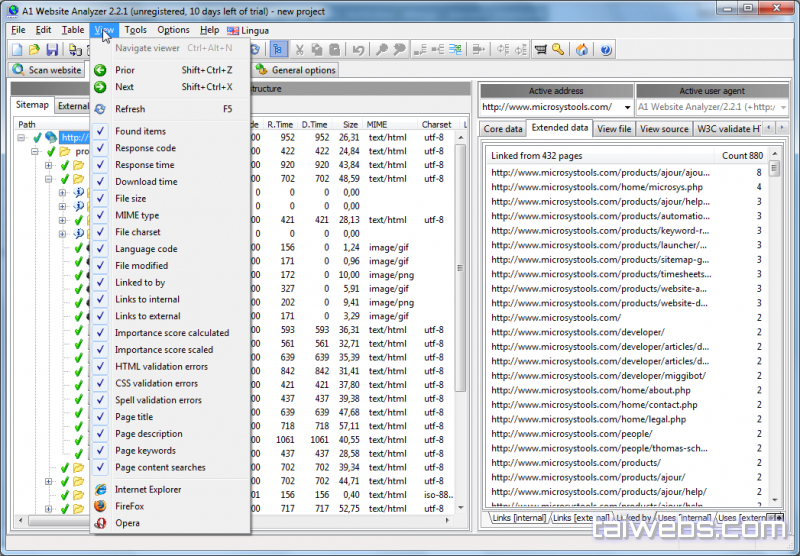Click the General options button
This screenshot has width=800, height=556.
[x=296, y=70]
